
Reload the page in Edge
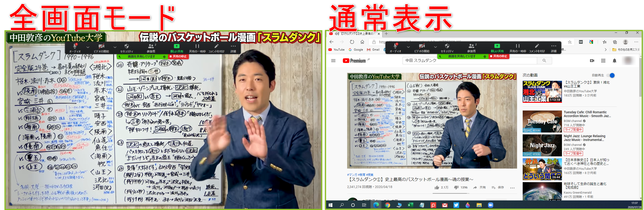click(x=352, y=42)
